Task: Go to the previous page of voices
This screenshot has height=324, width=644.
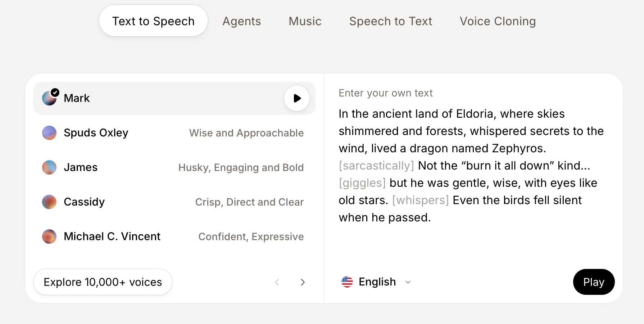Action: [x=277, y=282]
